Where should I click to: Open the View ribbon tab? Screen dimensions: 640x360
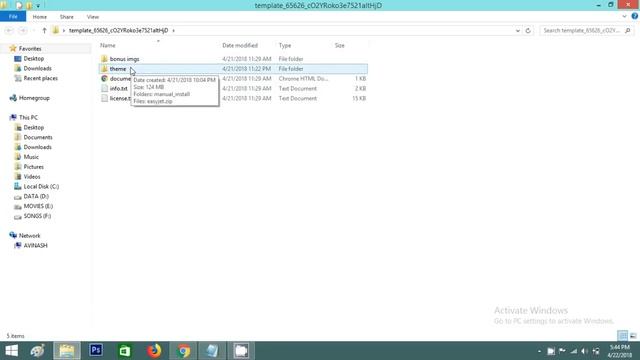coord(93,17)
